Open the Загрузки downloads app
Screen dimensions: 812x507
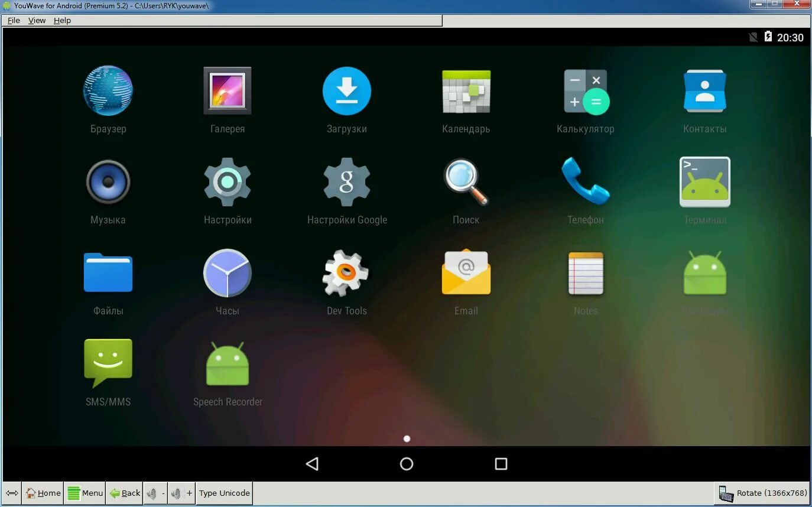pyautogui.click(x=347, y=90)
